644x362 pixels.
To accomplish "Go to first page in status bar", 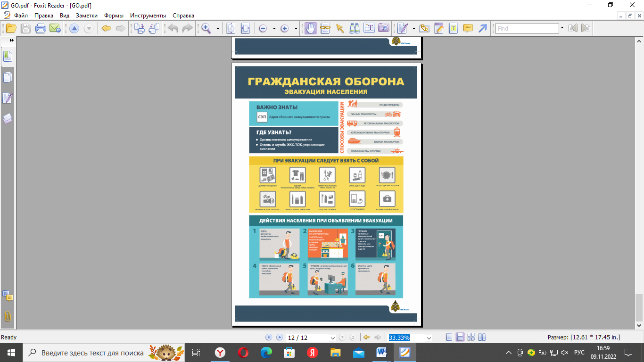I will point(269,337).
